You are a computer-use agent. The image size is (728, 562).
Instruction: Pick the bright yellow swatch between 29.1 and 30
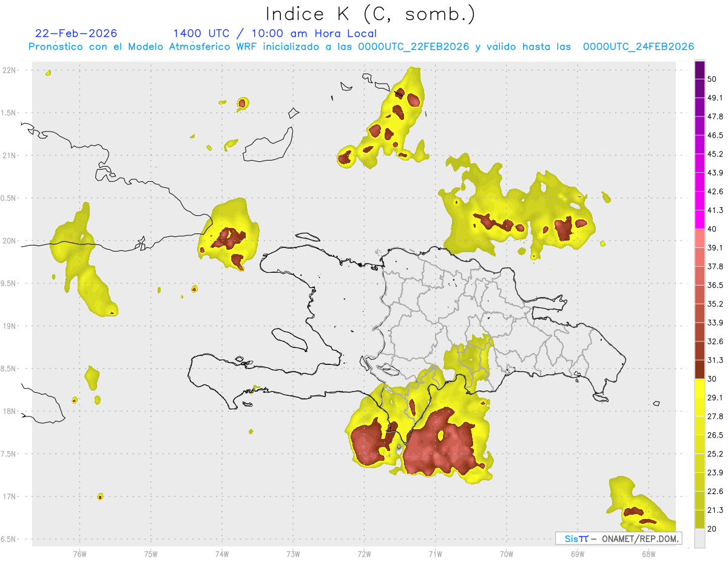coord(699,389)
